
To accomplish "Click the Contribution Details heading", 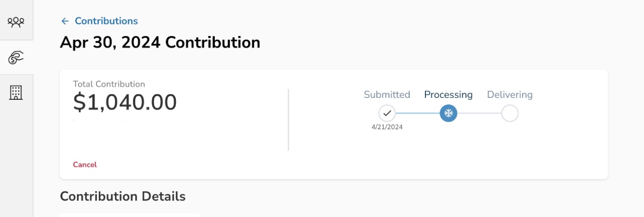I will point(123,196).
